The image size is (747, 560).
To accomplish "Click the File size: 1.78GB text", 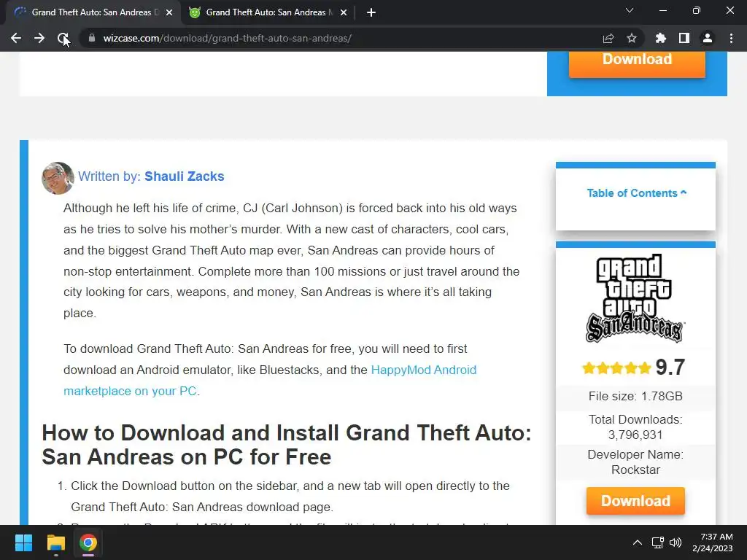I will click(x=635, y=396).
